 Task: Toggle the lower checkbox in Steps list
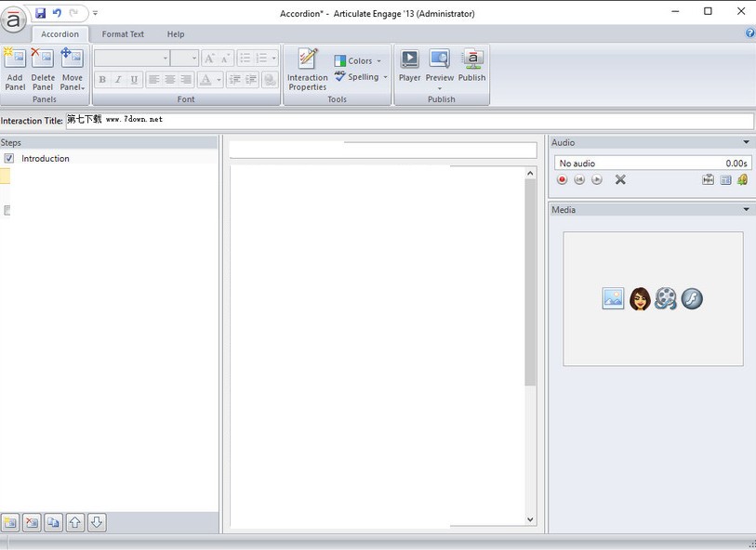7,211
